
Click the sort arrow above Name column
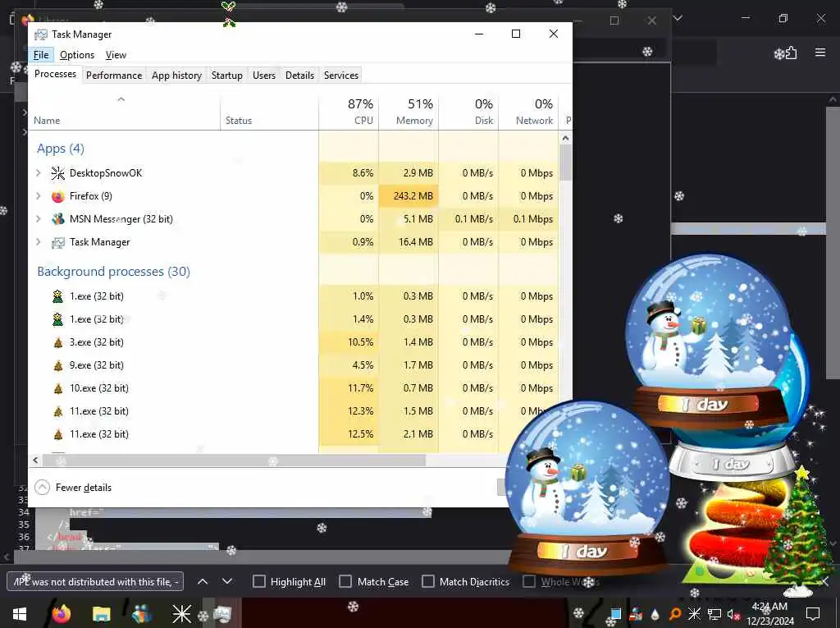(121, 99)
